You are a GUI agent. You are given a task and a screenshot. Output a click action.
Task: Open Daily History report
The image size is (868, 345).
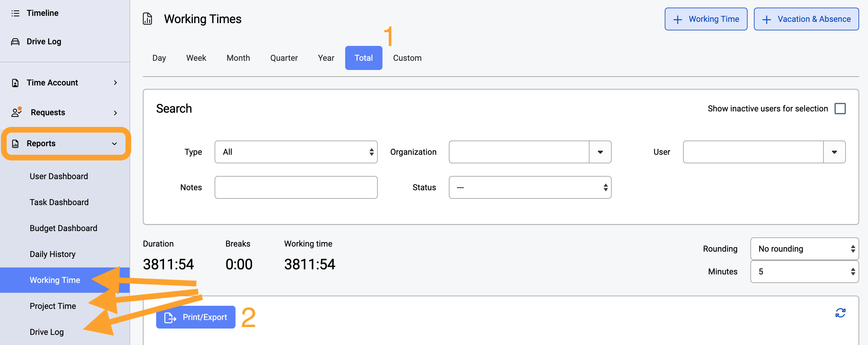click(x=52, y=254)
